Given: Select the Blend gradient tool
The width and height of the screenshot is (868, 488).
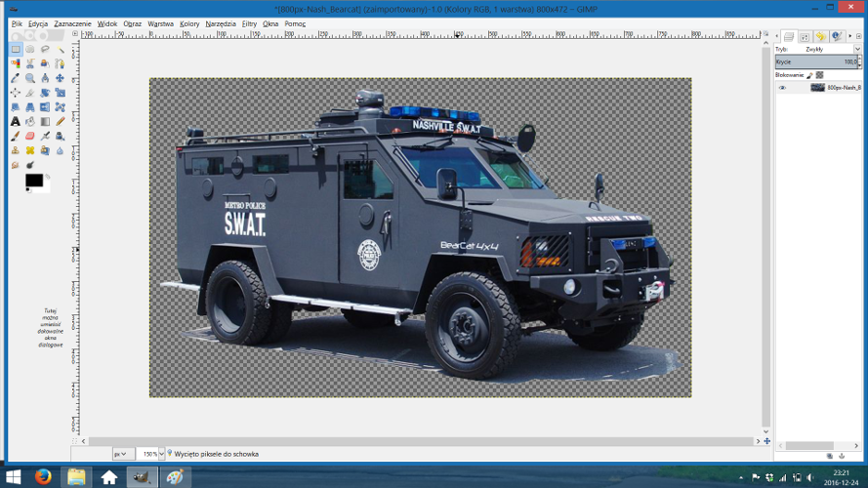Looking at the screenshot, I should pos(45,121).
